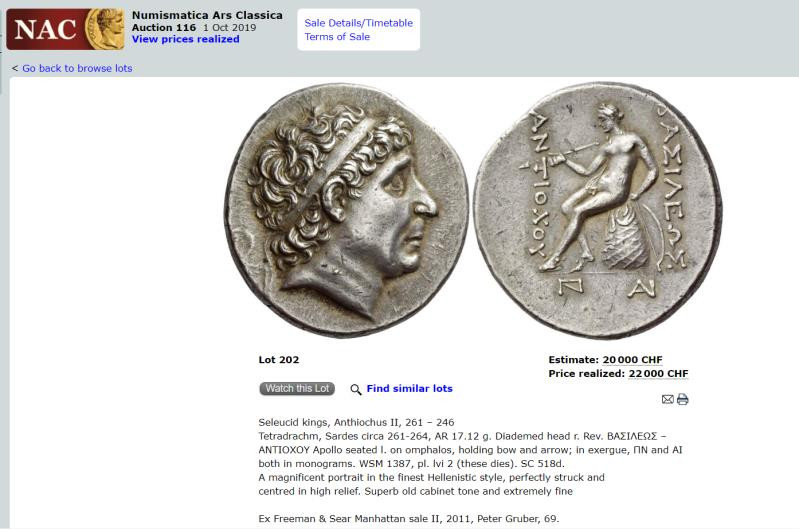Click the magnifying glass search icon
Image resolution: width=799 pixels, height=529 pixels.
356,389
